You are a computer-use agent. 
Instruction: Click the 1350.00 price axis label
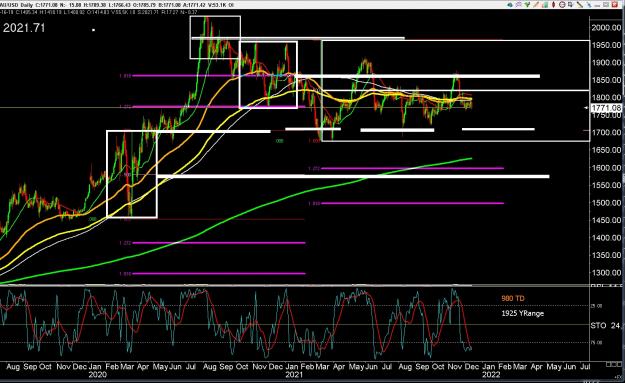click(x=607, y=255)
